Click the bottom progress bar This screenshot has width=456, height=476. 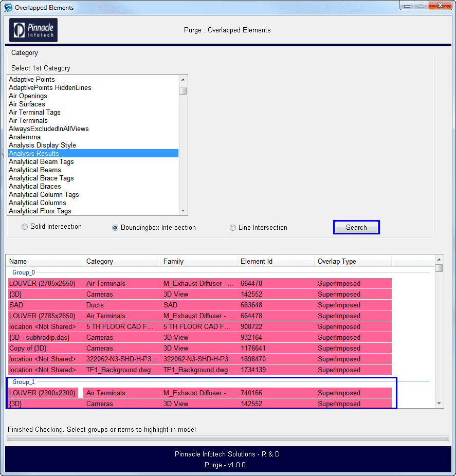click(x=227, y=438)
